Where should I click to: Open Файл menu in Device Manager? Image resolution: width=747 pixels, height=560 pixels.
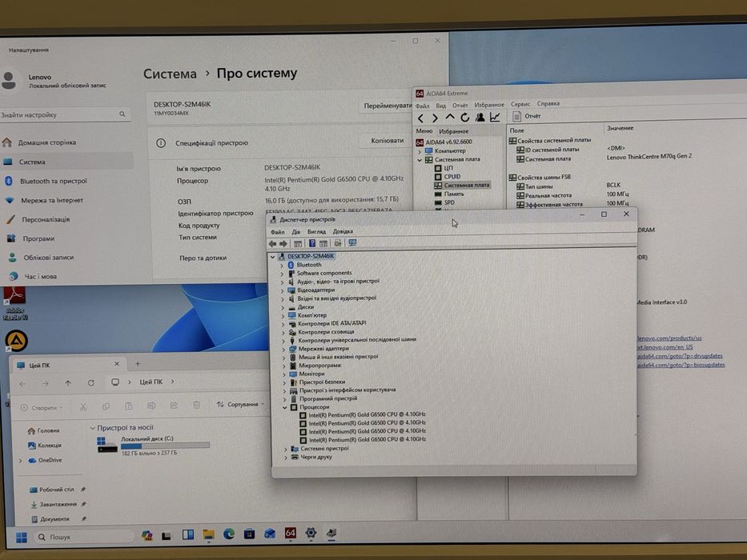point(277,232)
